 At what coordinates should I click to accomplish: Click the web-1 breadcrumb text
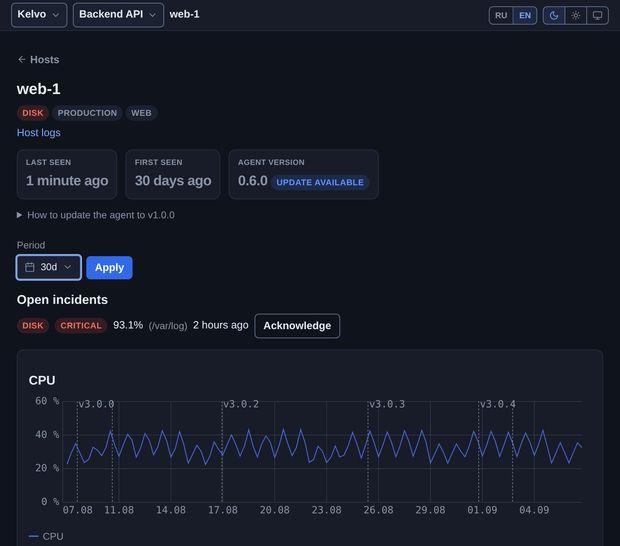point(184,14)
